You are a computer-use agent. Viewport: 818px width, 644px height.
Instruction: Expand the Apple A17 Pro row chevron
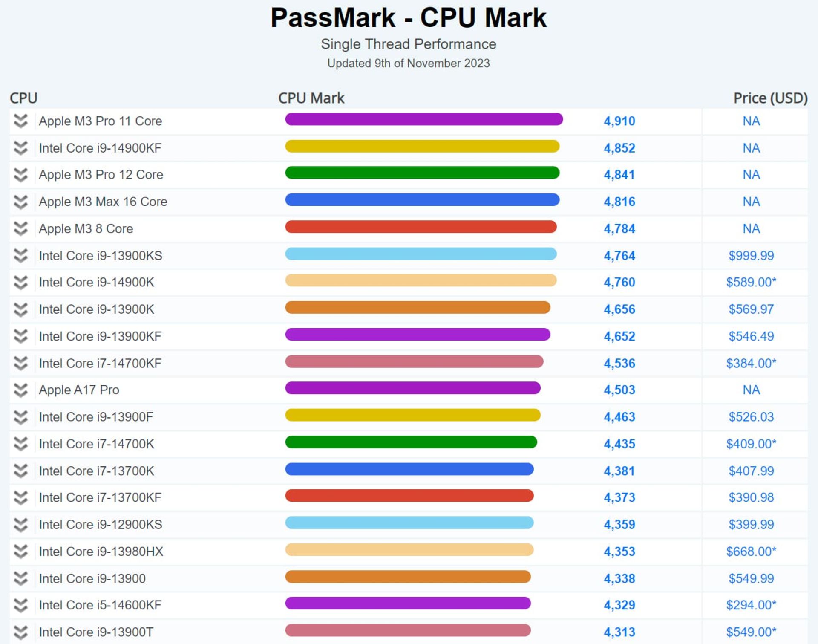[20, 390]
